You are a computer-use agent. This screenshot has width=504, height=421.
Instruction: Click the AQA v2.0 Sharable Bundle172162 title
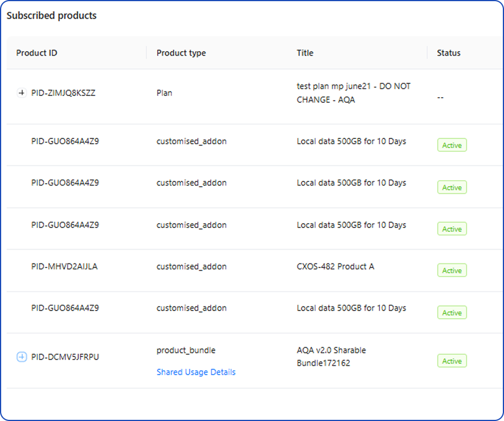pyautogui.click(x=331, y=357)
